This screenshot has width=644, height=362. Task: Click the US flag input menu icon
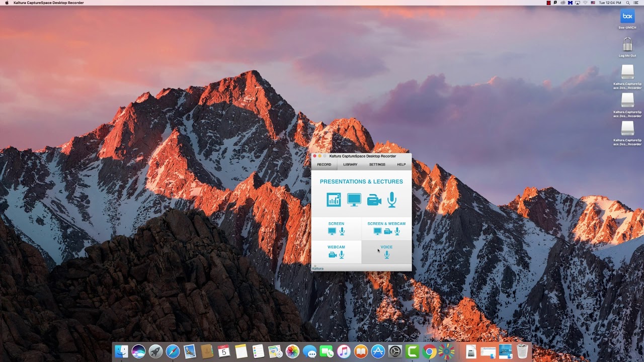point(593,3)
